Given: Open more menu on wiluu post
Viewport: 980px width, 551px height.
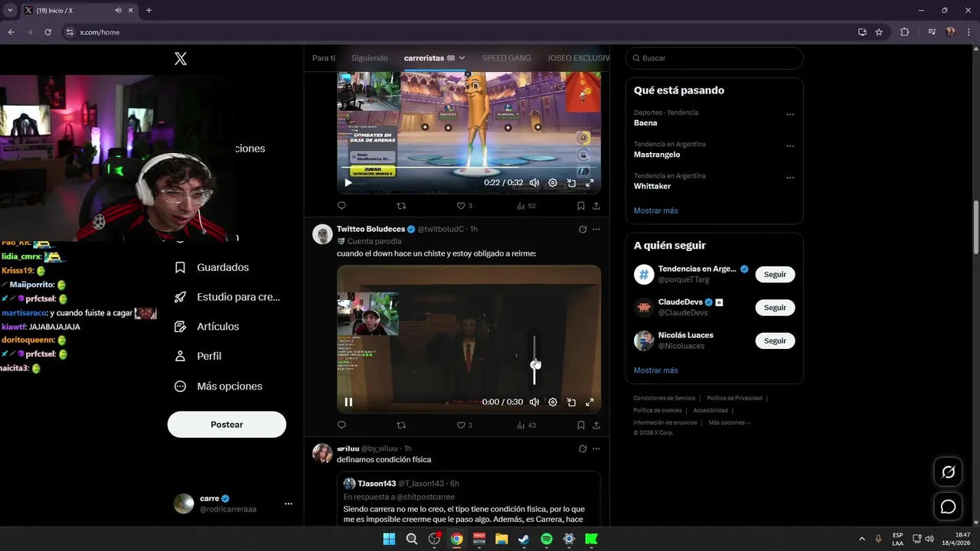Looking at the screenshot, I should point(596,448).
